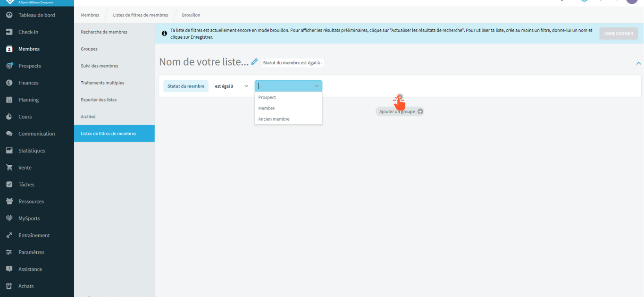Click the plus icon on Ajouter un groupe
Viewport: 644px width, 297px height.
(x=420, y=111)
